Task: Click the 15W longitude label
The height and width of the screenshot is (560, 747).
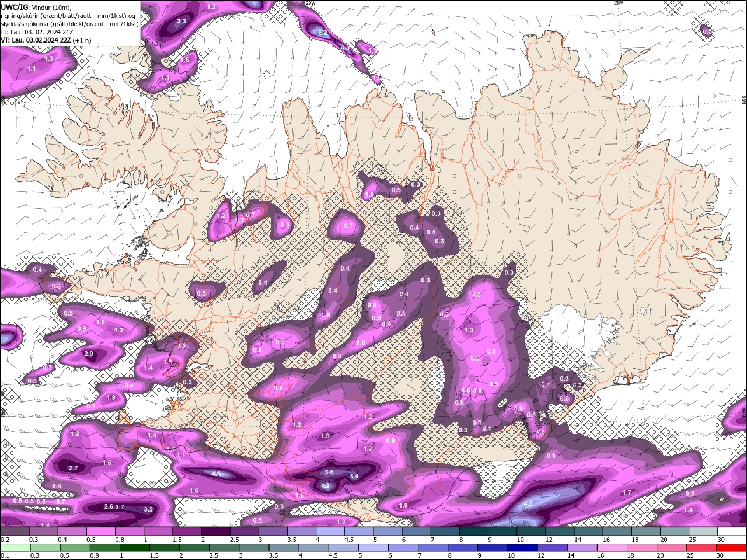Action: point(618,3)
